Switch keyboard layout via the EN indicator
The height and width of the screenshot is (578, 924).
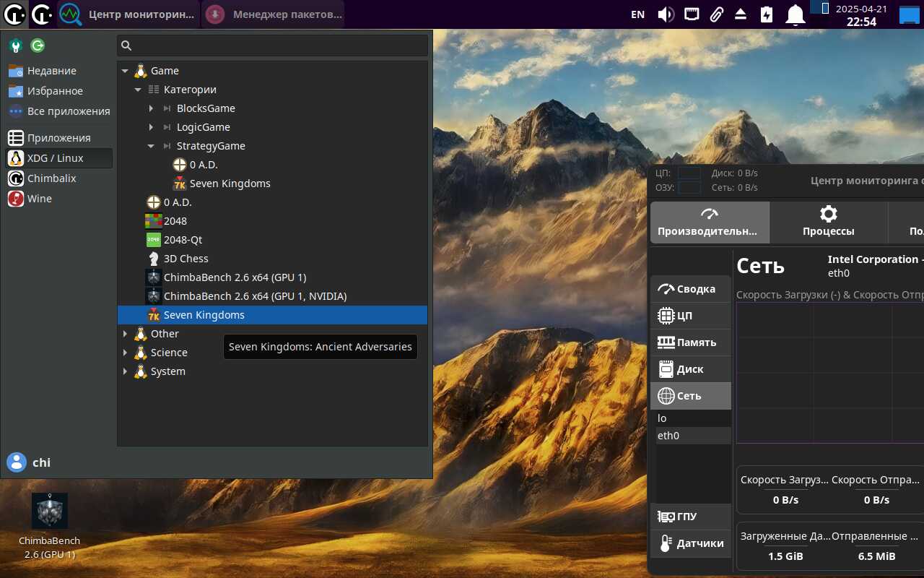[637, 14]
